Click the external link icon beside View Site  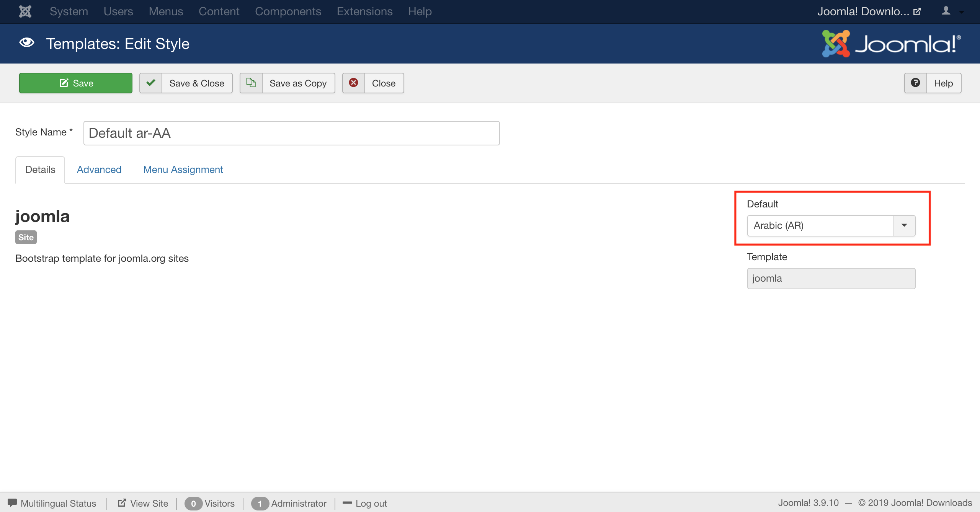[x=122, y=503]
